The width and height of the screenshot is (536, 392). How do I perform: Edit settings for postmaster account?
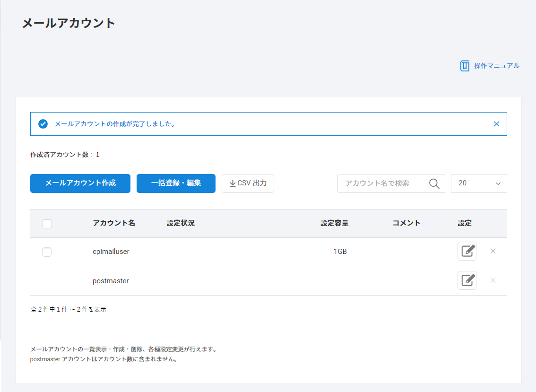pyautogui.click(x=467, y=280)
